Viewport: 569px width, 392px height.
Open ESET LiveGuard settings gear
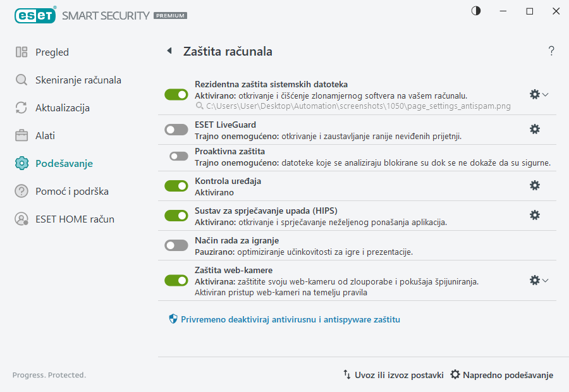(535, 128)
